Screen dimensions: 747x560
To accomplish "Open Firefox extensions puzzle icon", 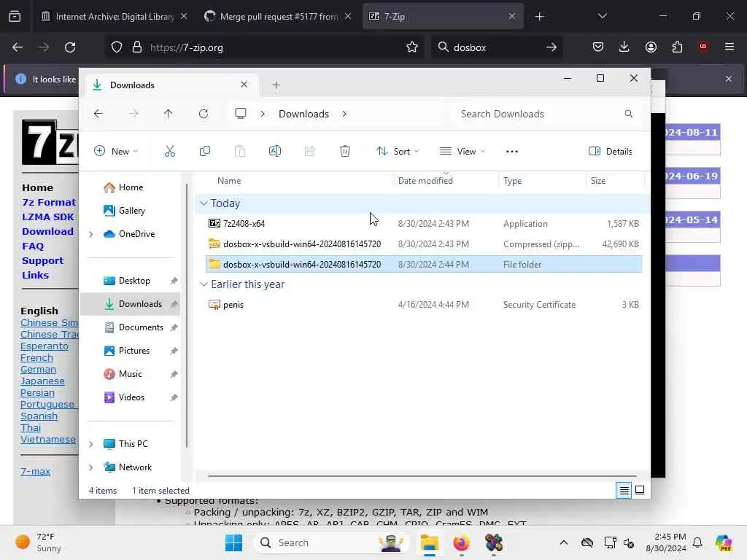I will 677,47.
